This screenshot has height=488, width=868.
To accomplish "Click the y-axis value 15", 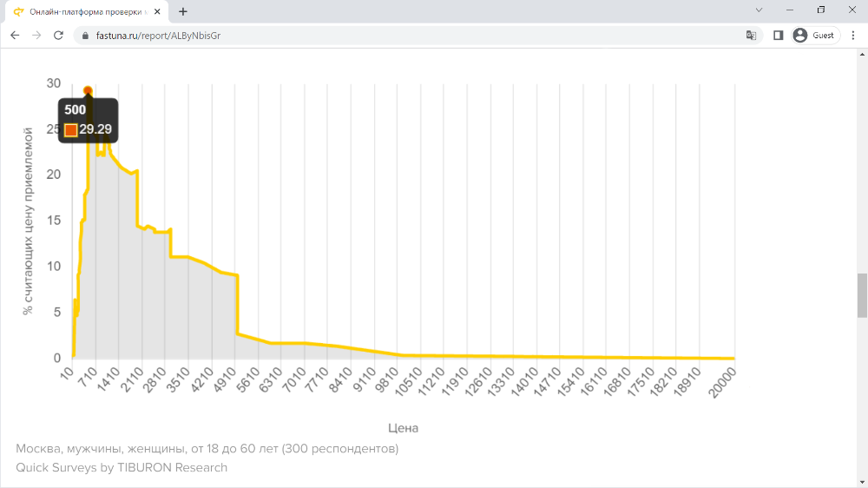I will pos(54,221).
